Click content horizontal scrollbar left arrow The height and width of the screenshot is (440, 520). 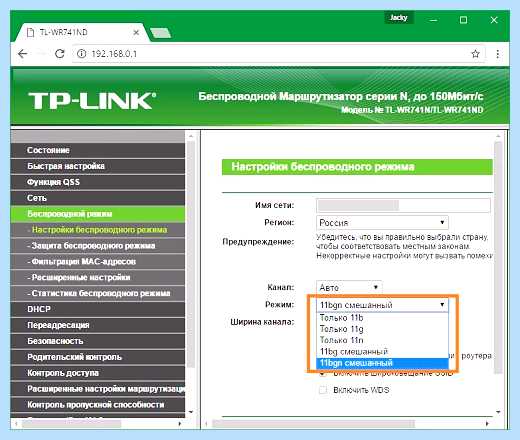[206, 424]
